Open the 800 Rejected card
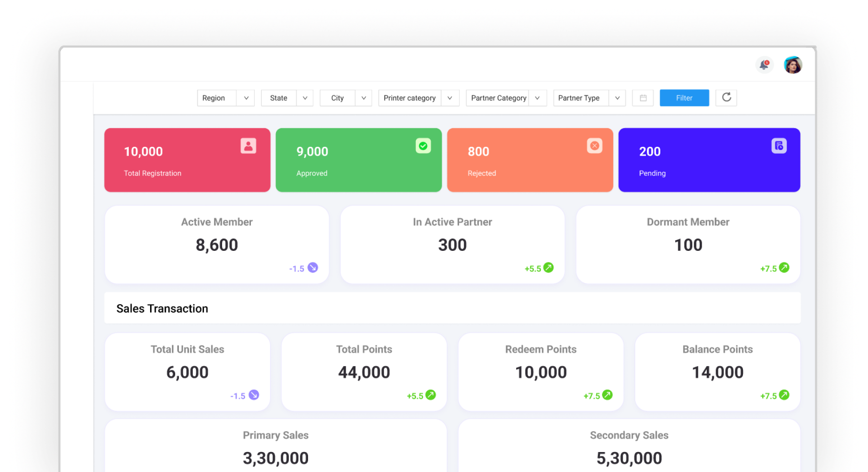 point(530,160)
